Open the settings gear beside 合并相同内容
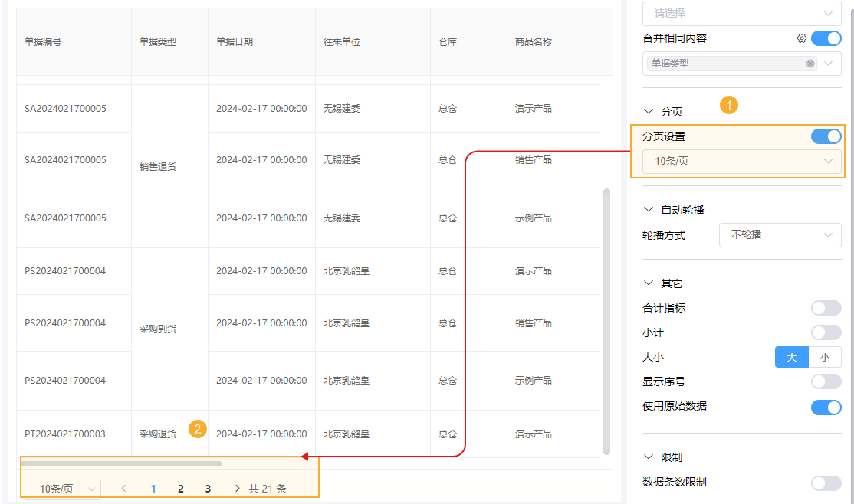854x504 pixels. click(x=802, y=38)
